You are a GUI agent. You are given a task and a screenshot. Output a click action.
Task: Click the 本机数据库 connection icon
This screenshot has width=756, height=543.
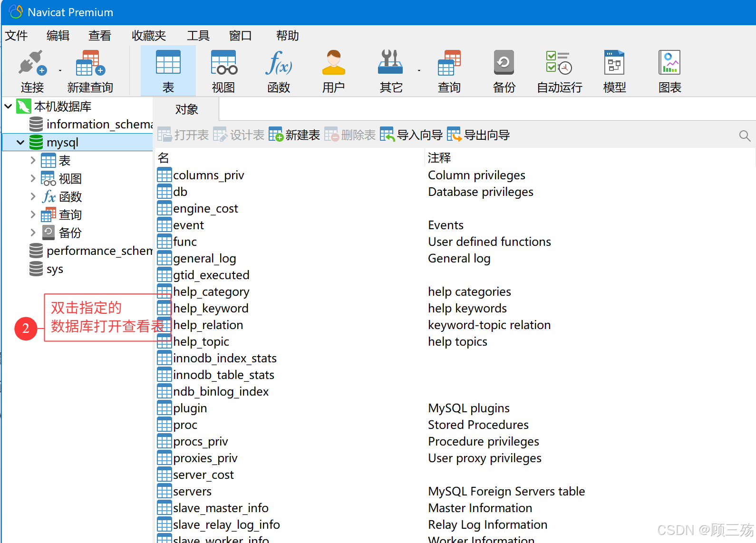tap(24, 106)
